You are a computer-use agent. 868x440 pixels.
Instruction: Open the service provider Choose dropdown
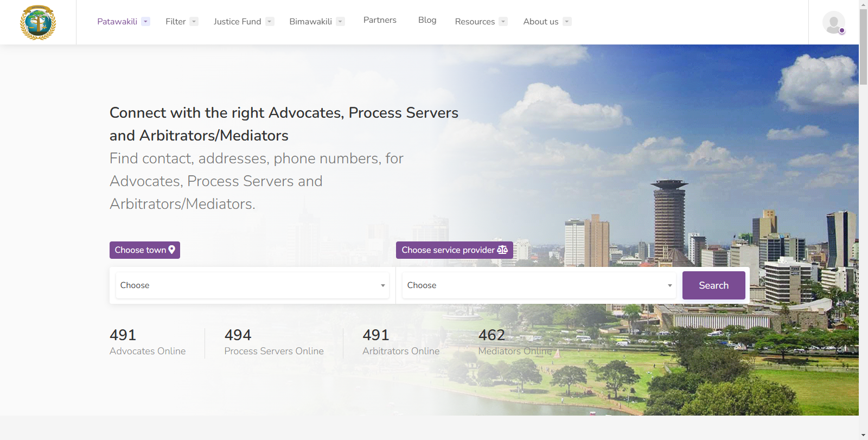(539, 285)
